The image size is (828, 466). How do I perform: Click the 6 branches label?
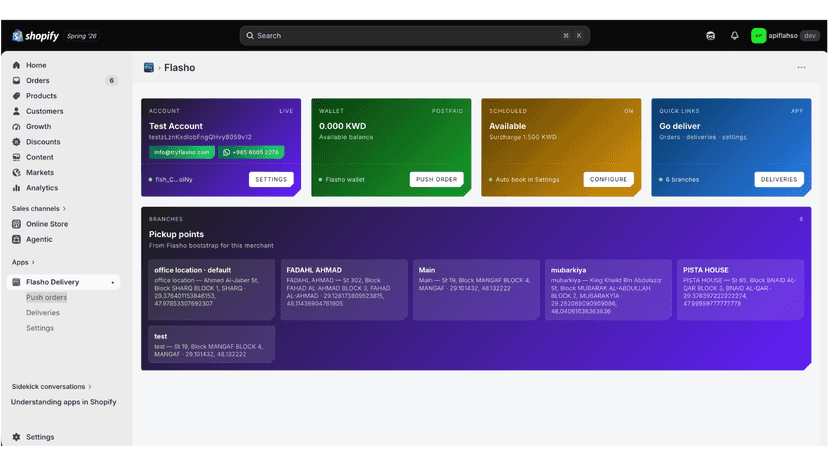click(x=682, y=180)
